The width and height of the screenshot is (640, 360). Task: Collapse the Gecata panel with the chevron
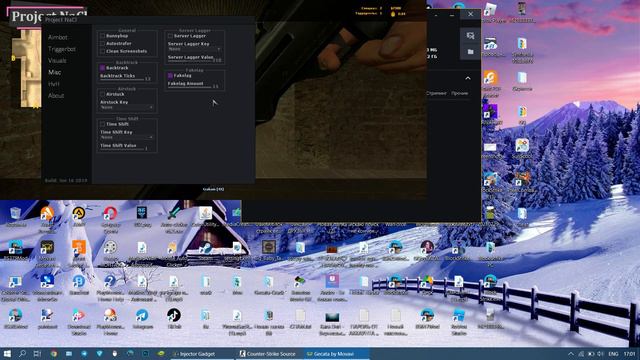tap(468, 78)
